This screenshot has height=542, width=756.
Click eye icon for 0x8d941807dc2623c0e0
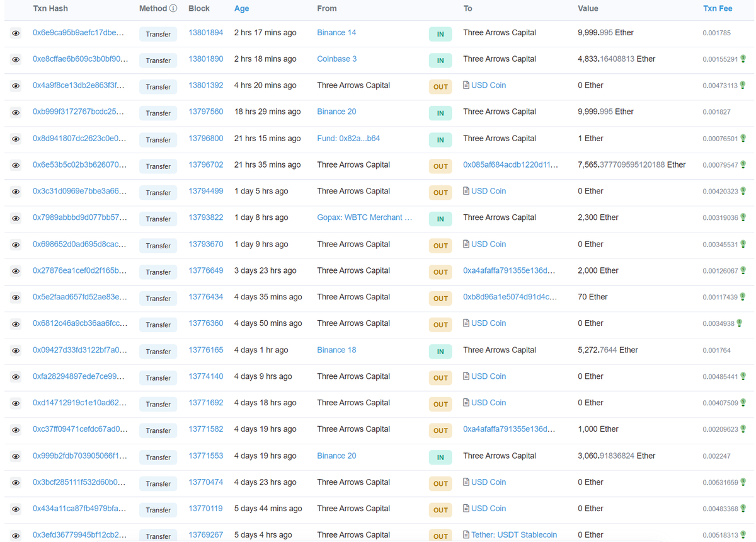click(16, 139)
